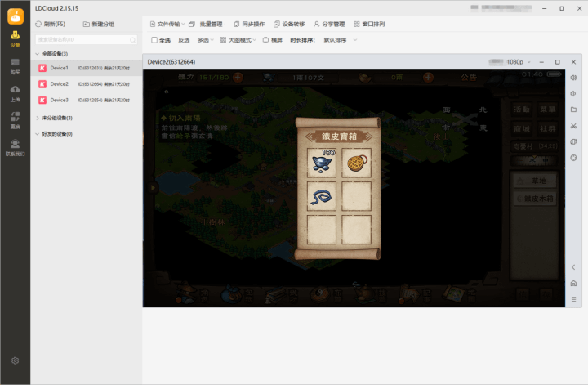Click the 活動 button in game
The image size is (588, 385).
[x=522, y=110]
